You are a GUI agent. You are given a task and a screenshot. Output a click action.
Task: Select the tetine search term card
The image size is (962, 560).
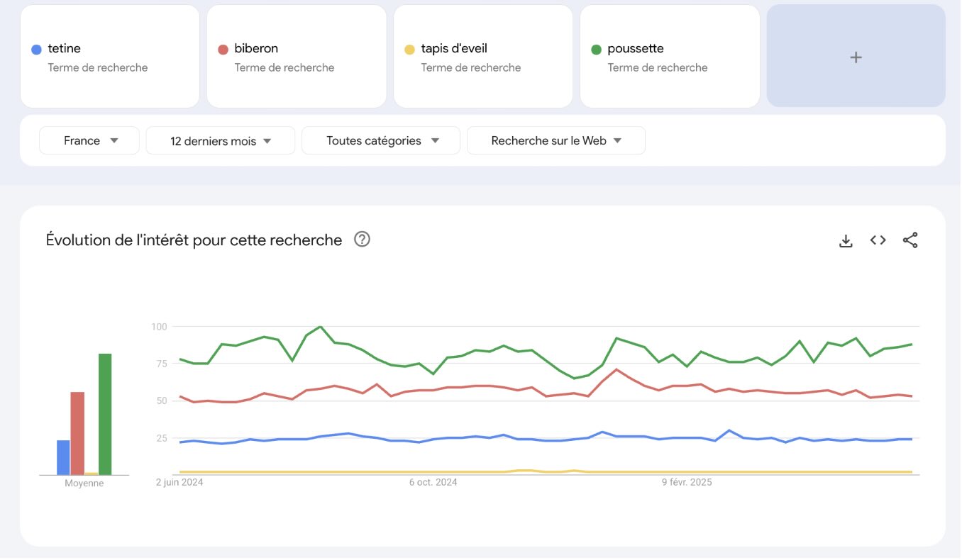109,57
